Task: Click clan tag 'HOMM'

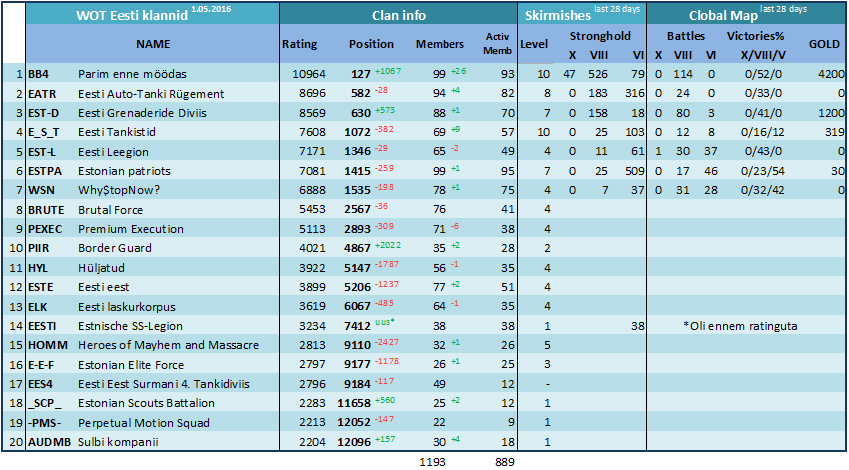Action: (x=48, y=345)
